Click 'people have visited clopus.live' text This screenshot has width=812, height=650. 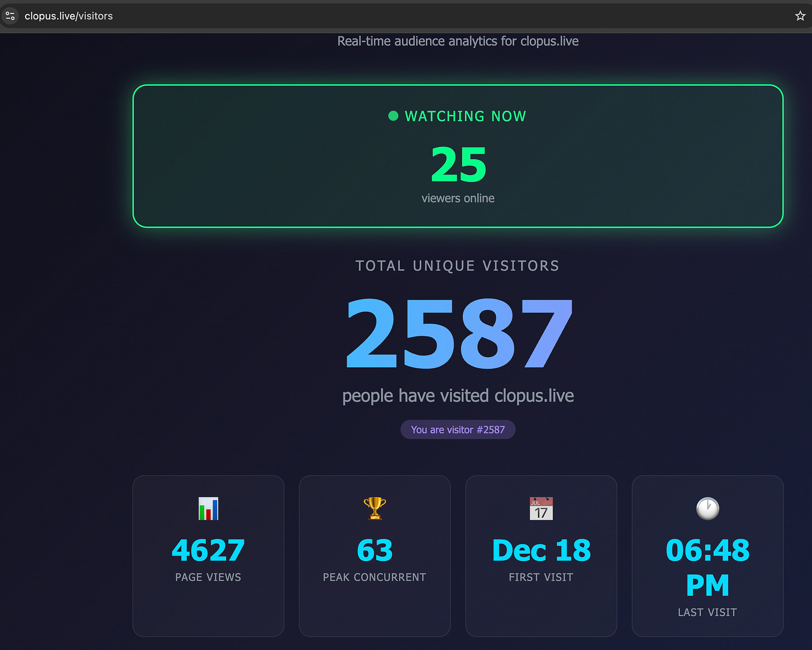click(x=458, y=396)
